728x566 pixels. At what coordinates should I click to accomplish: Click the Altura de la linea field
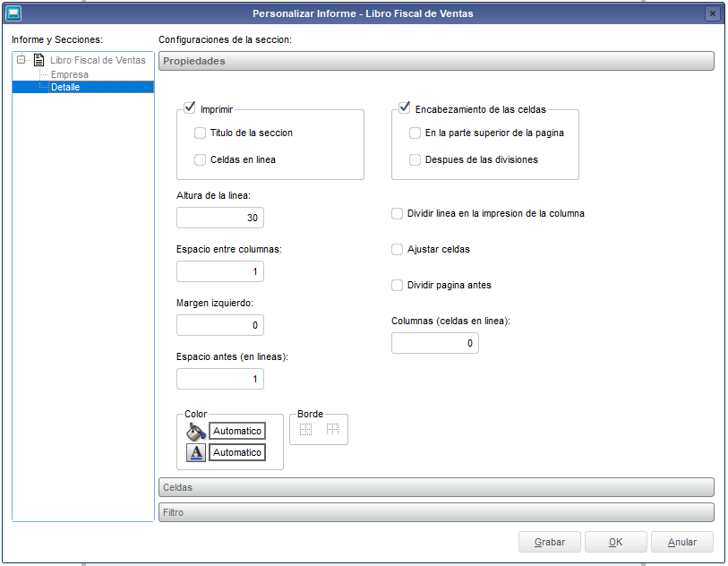click(x=220, y=218)
